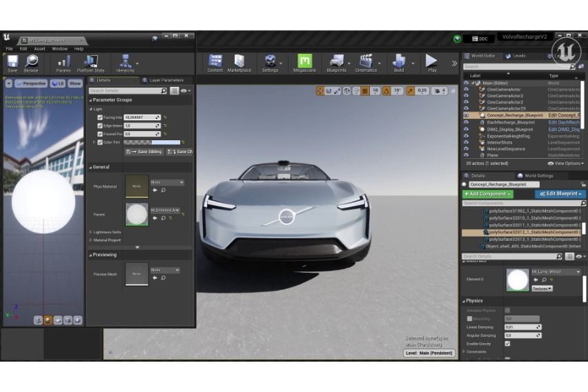Viewport: 588px width, 392px height.
Task: Click the Build toolbar icon
Action: [x=399, y=63]
